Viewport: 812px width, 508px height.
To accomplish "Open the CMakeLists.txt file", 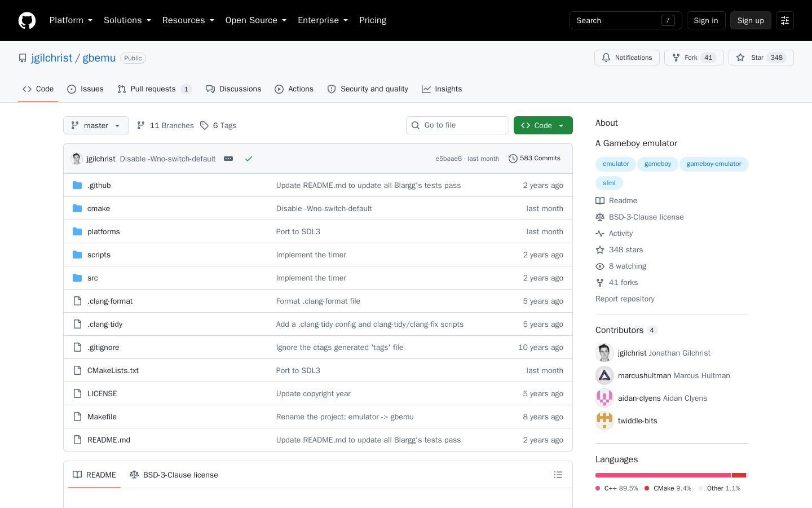I will coord(113,370).
